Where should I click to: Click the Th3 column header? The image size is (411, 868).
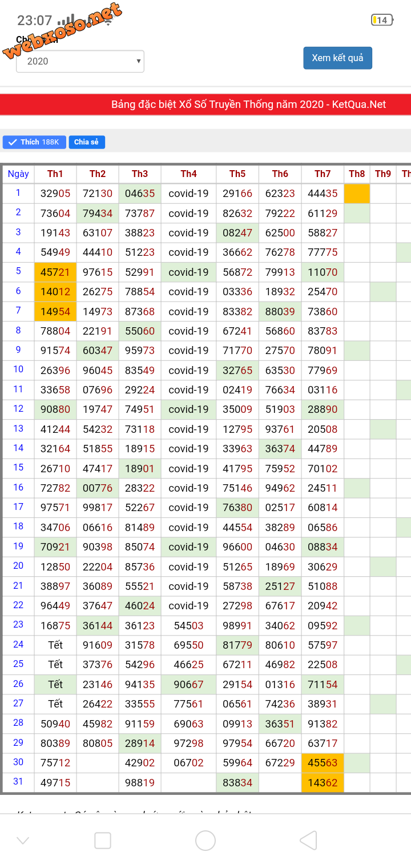click(x=140, y=174)
